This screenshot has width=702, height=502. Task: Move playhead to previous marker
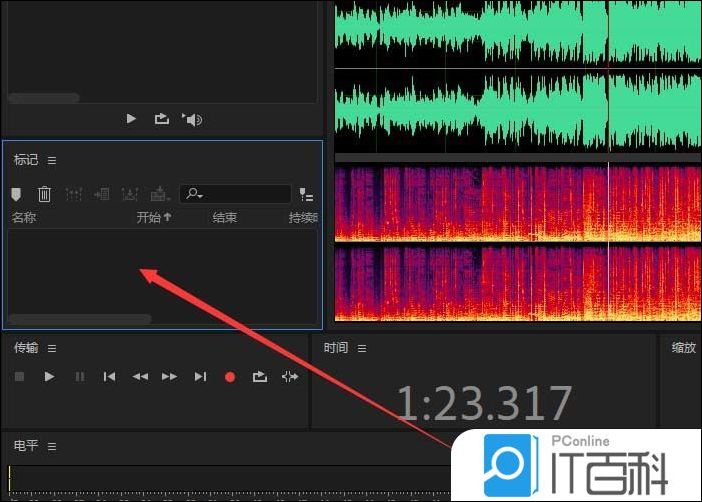point(109,377)
